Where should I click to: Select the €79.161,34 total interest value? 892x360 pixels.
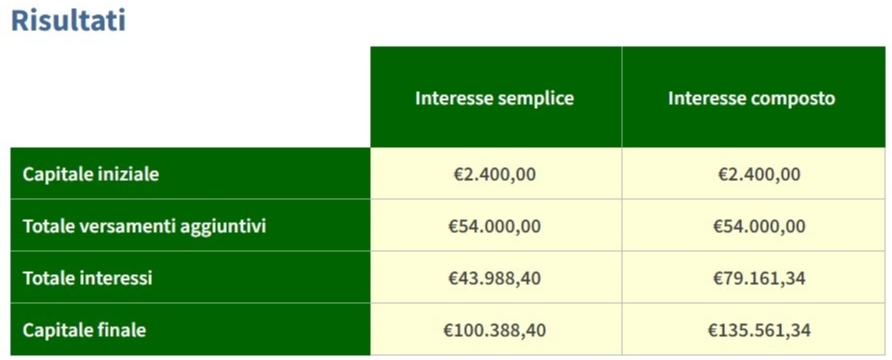(x=759, y=278)
